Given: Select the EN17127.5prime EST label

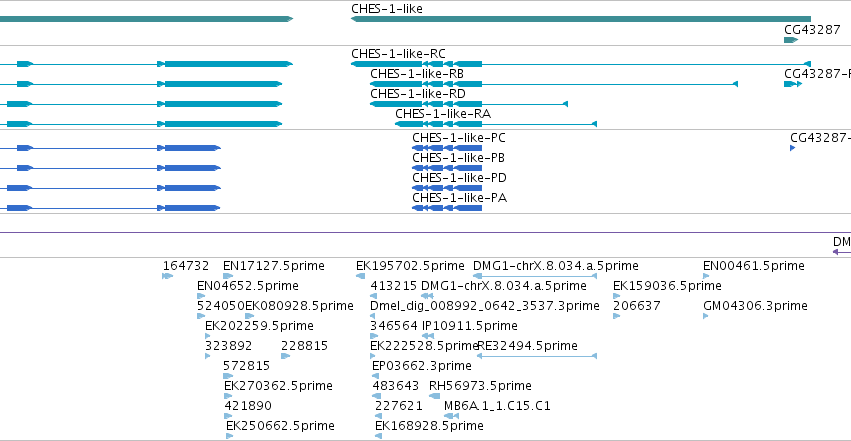Looking at the screenshot, I should (x=274, y=266).
